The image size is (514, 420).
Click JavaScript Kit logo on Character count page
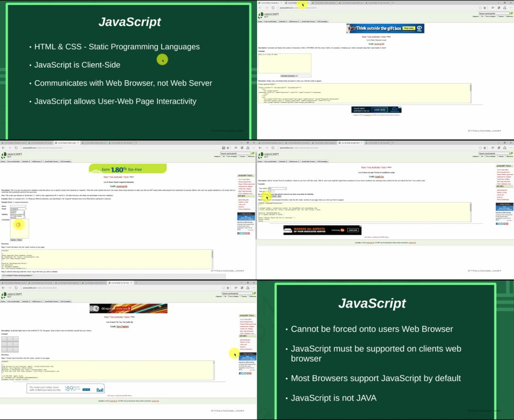(268, 15)
